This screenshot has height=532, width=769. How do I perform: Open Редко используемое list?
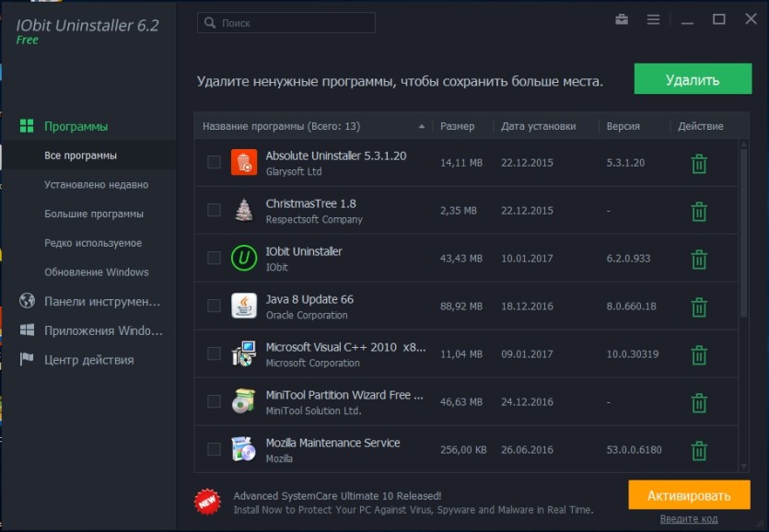point(93,243)
